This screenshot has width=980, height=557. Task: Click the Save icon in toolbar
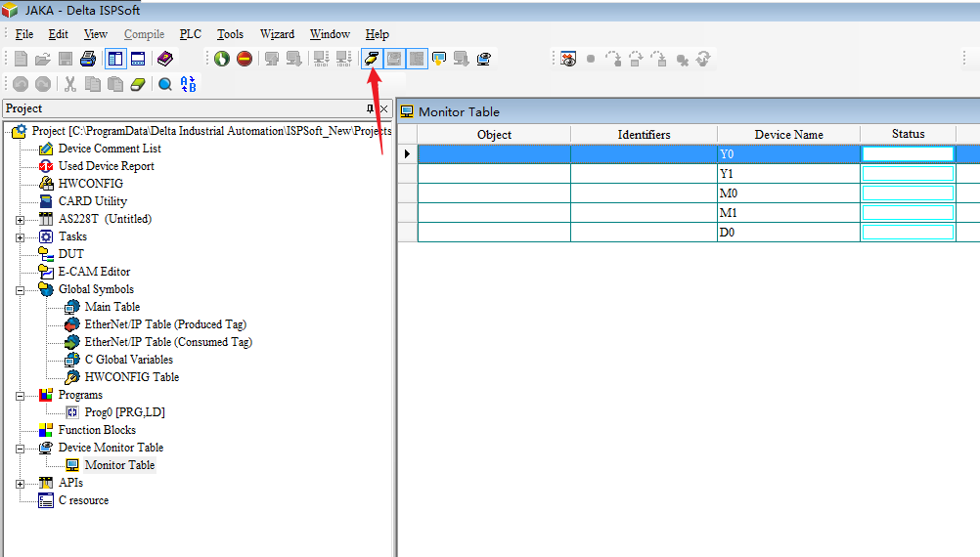66,59
